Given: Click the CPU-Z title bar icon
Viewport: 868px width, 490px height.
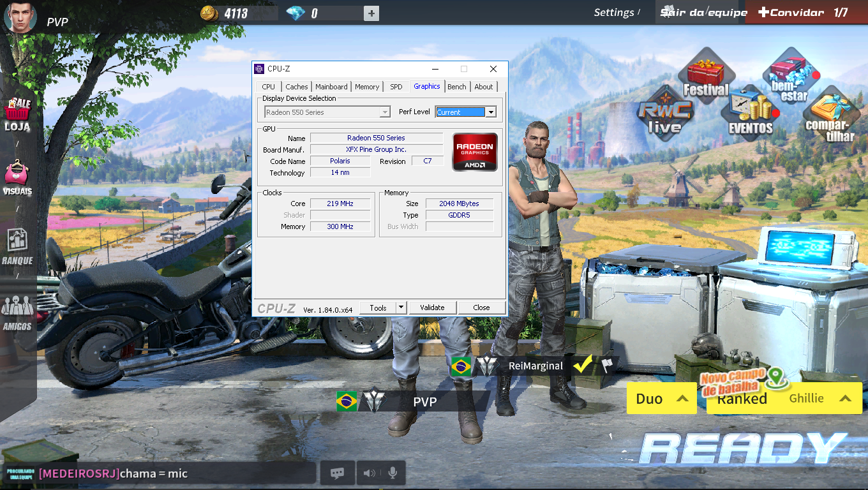Looking at the screenshot, I should (259, 69).
